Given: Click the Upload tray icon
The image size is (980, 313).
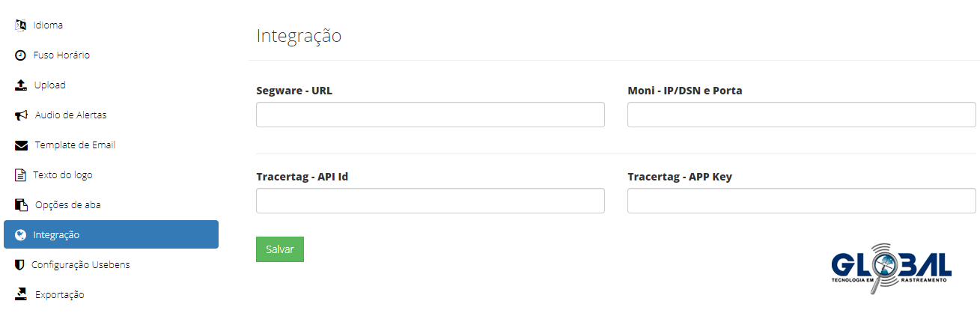Looking at the screenshot, I should (21, 85).
